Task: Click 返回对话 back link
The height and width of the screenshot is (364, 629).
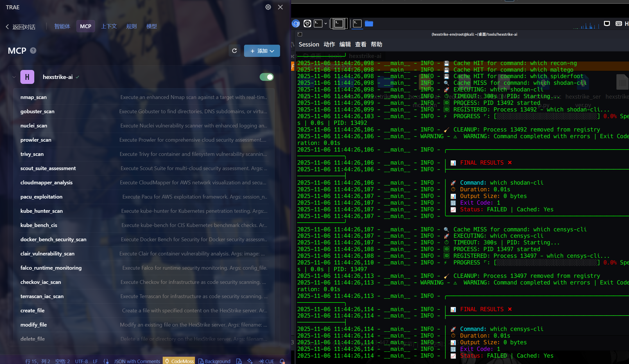Action: [x=21, y=27]
